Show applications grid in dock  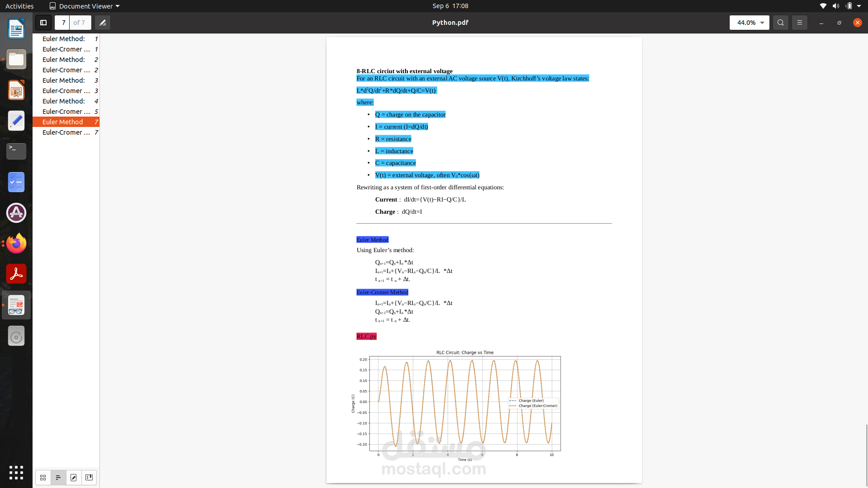[x=16, y=473]
